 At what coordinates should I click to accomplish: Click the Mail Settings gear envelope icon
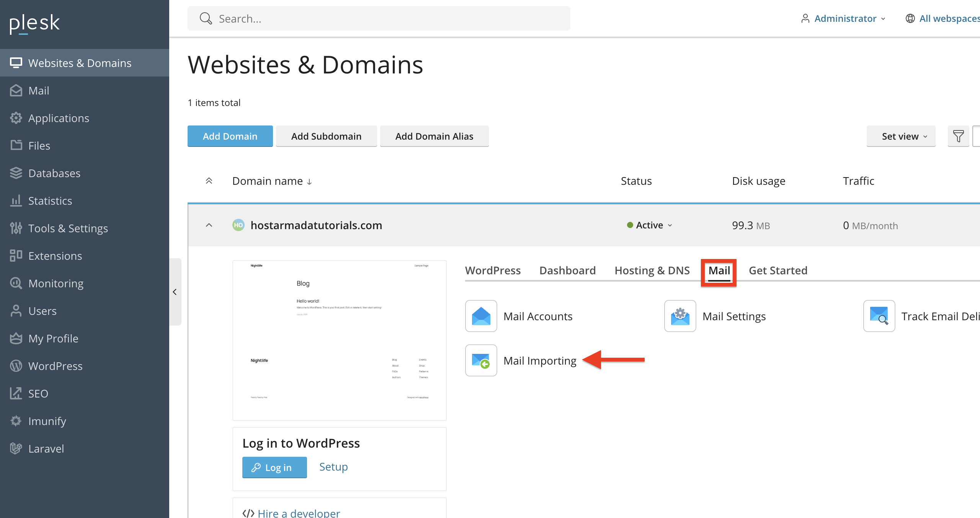[x=680, y=316]
